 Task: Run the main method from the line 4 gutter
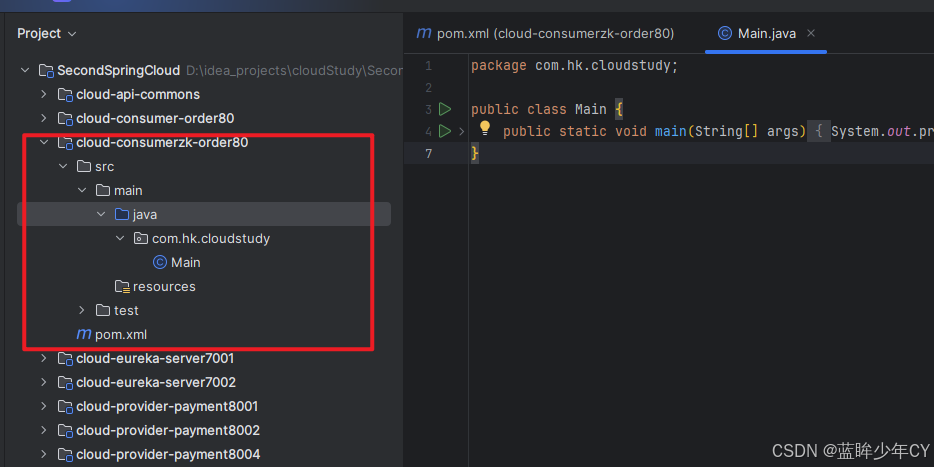(445, 130)
